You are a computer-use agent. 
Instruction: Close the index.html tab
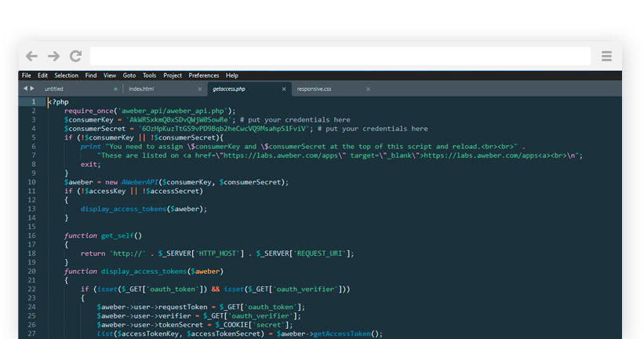pos(200,89)
